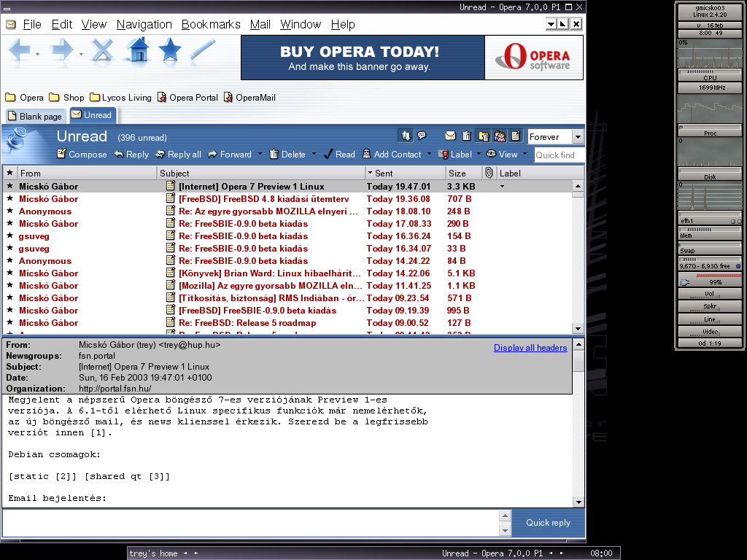Expand the Forward dropdown arrow
The width and height of the screenshot is (747, 560).
coord(260,154)
